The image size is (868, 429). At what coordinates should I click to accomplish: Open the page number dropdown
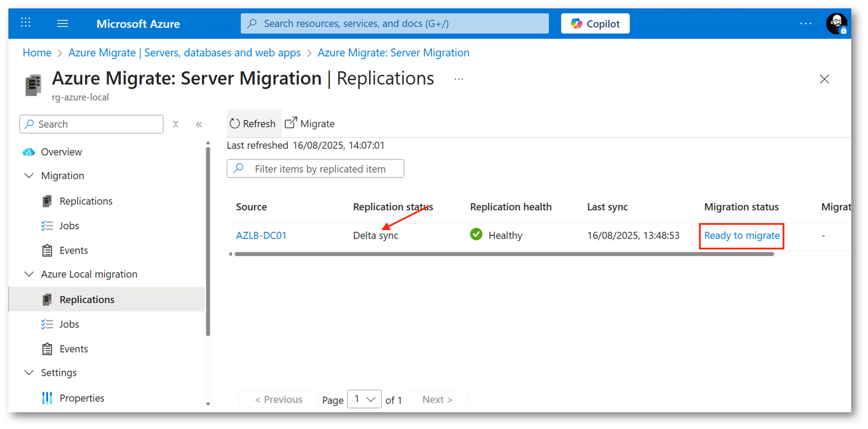tap(364, 399)
